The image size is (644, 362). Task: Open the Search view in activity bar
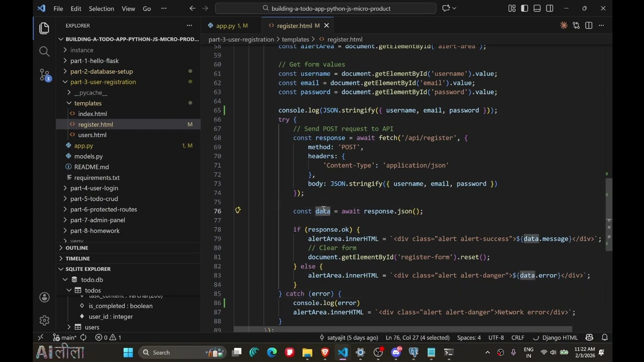point(44,51)
